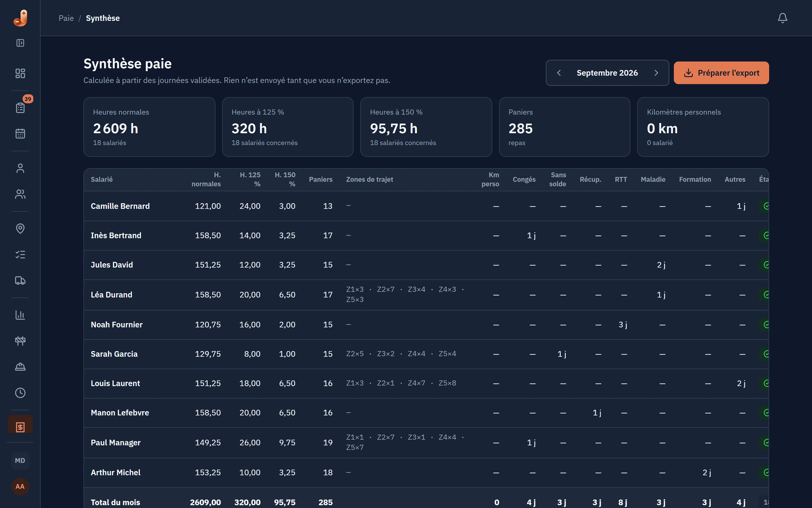Open the clock history icon
The width and height of the screenshot is (812, 508).
[21, 393]
